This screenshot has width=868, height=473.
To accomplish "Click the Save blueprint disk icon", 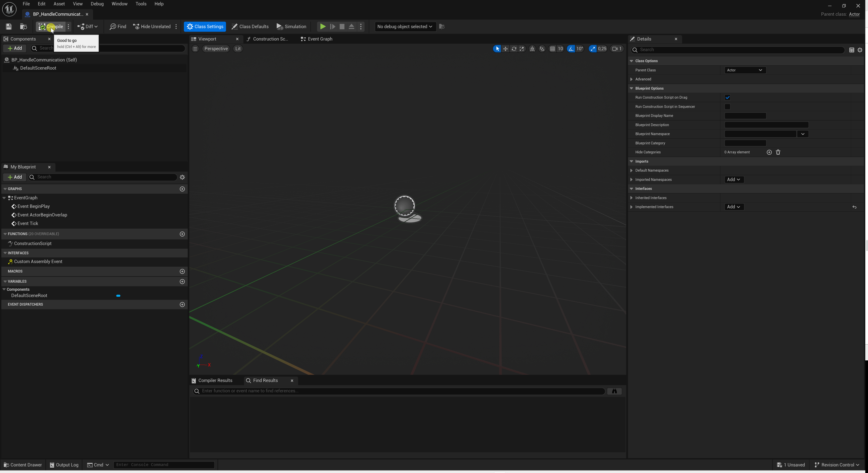I will (9, 27).
